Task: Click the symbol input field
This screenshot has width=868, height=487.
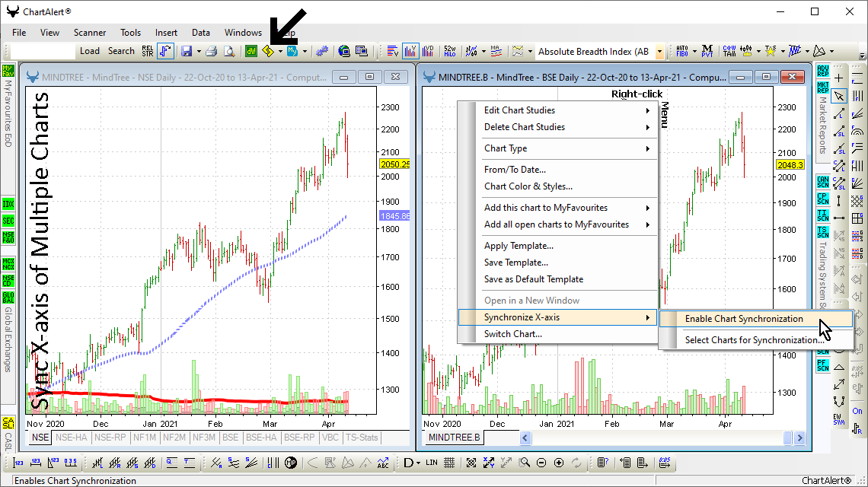Action: (x=43, y=51)
